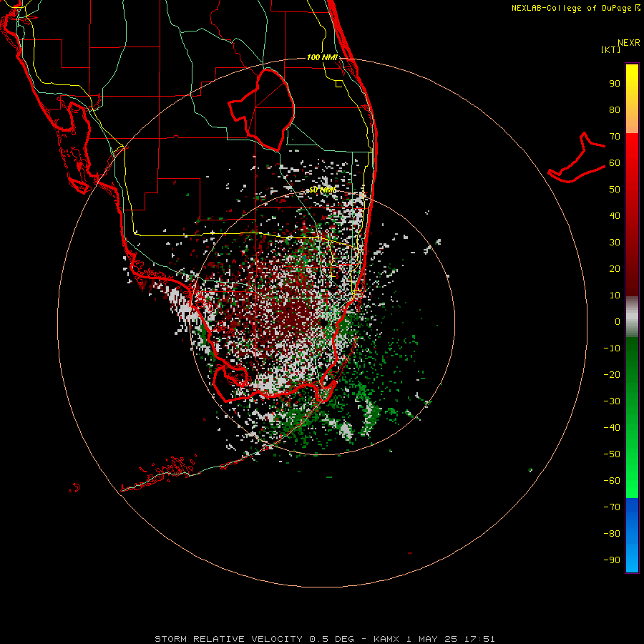The height and width of the screenshot is (644, 644).
Task: Click the positive 50 scale value
Action: point(615,190)
